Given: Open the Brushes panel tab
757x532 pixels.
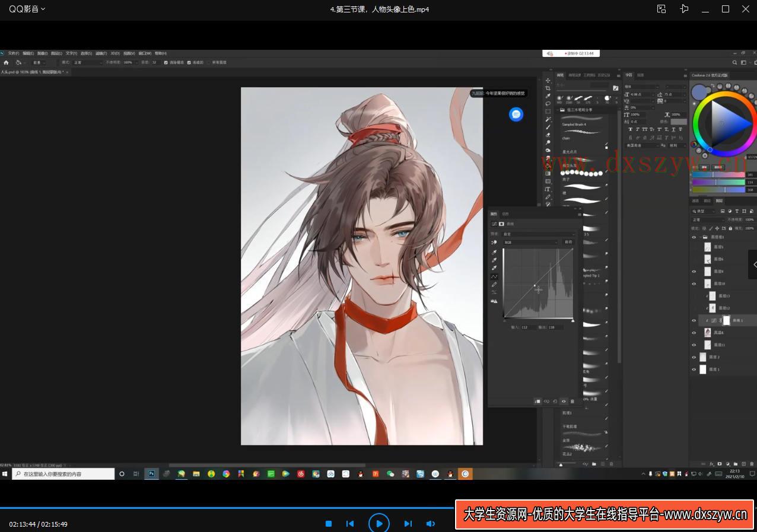Looking at the screenshot, I should pyautogui.click(x=560, y=75).
